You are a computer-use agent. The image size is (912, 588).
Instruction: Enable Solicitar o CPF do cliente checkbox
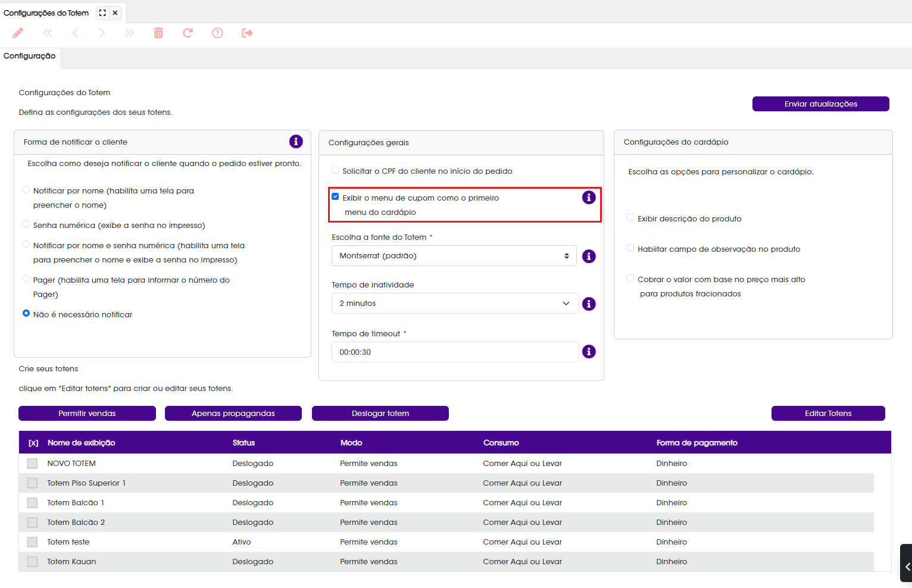coord(335,170)
